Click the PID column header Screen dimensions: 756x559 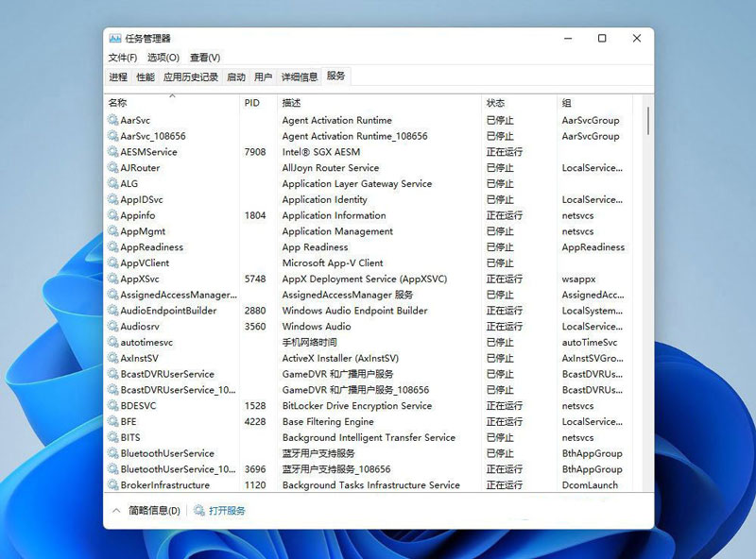(x=252, y=103)
